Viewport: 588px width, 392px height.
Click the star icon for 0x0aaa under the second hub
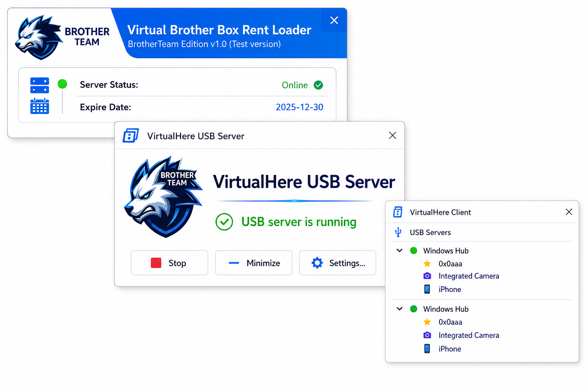point(427,322)
